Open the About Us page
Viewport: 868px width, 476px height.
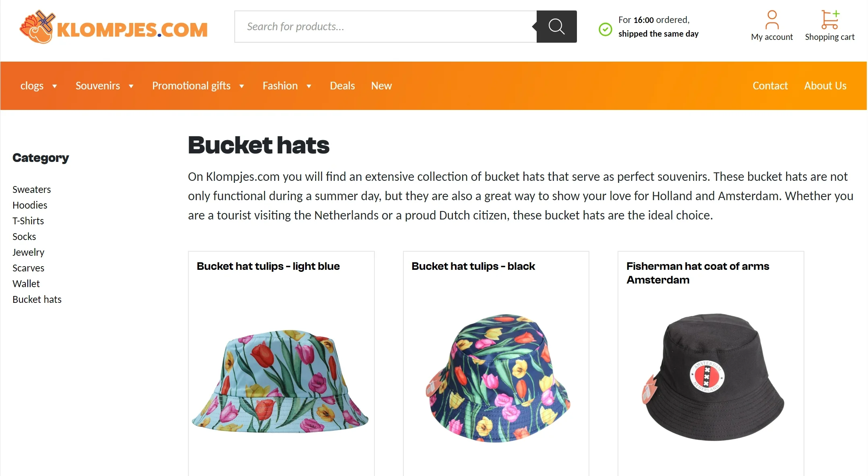(825, 86)
